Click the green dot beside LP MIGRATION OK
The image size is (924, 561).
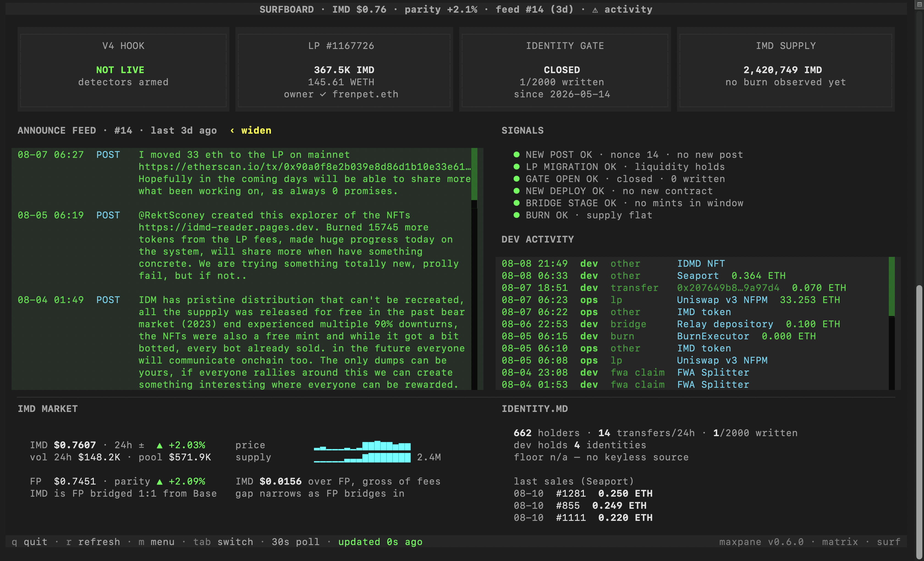tap(516, 166)
